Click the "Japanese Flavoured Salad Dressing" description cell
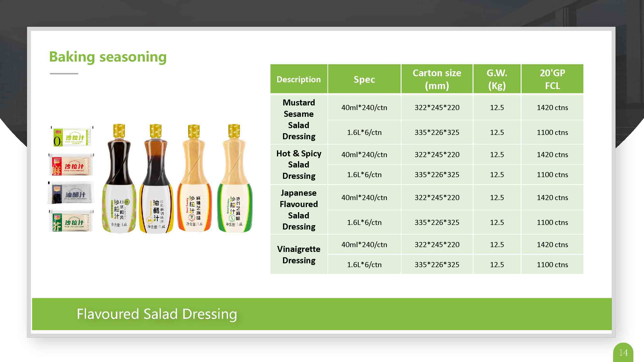The height and width of the screenshot is (362, 644). [x=299, y=210]
